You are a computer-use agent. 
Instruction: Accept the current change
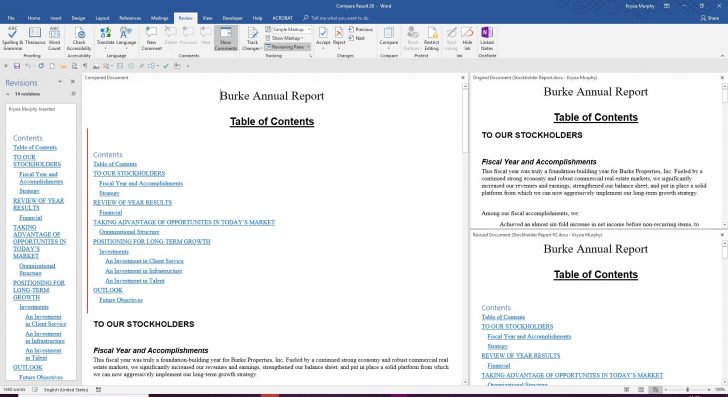tap(323, 38)
